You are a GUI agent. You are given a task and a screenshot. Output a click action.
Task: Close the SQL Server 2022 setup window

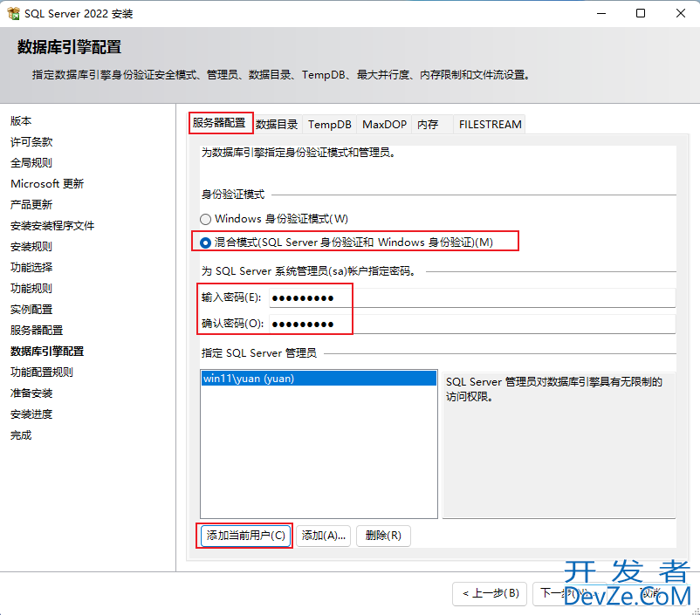tap(680, 13)
